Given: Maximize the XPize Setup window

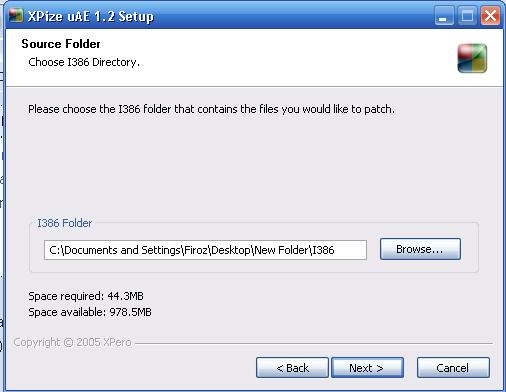Looking at the screenshot, I should [467, 16].
